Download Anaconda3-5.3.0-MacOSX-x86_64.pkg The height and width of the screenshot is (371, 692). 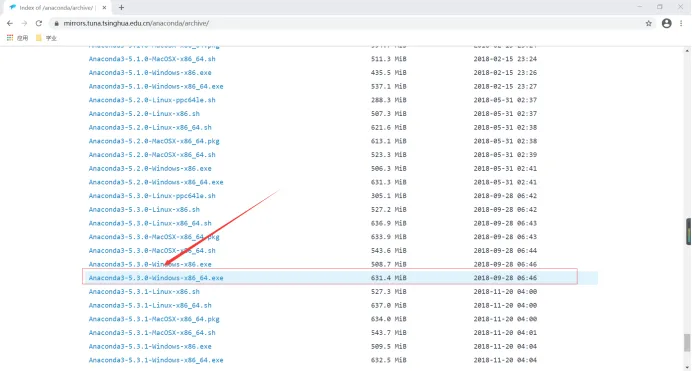pos(154,236)
